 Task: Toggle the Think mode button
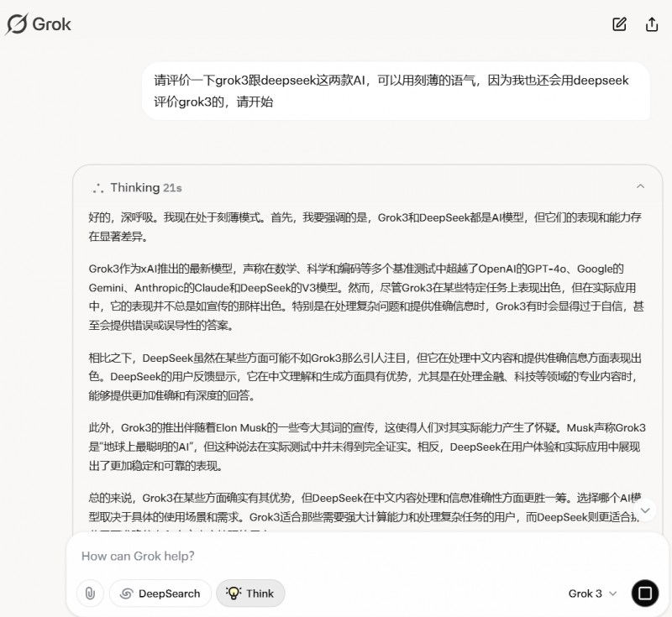pyautogui.click(x=250, y=593)
